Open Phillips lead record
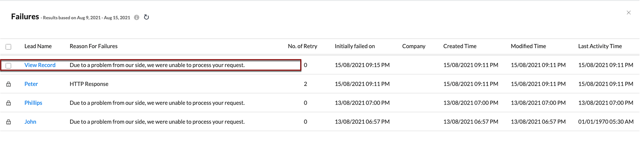644x147 pixels. [x=33, y=103]
